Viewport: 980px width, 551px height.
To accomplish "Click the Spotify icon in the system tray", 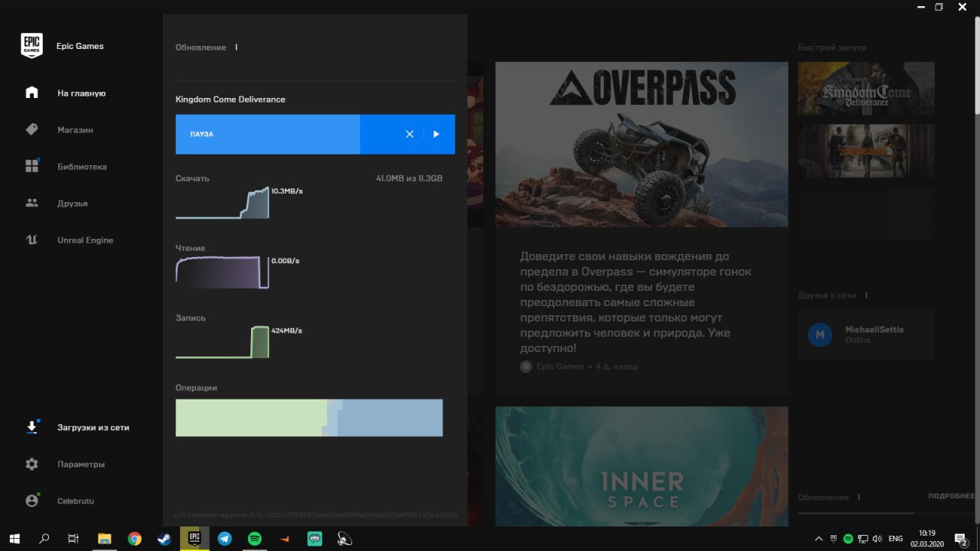I will pyautogui.click(x=848, y=539).
